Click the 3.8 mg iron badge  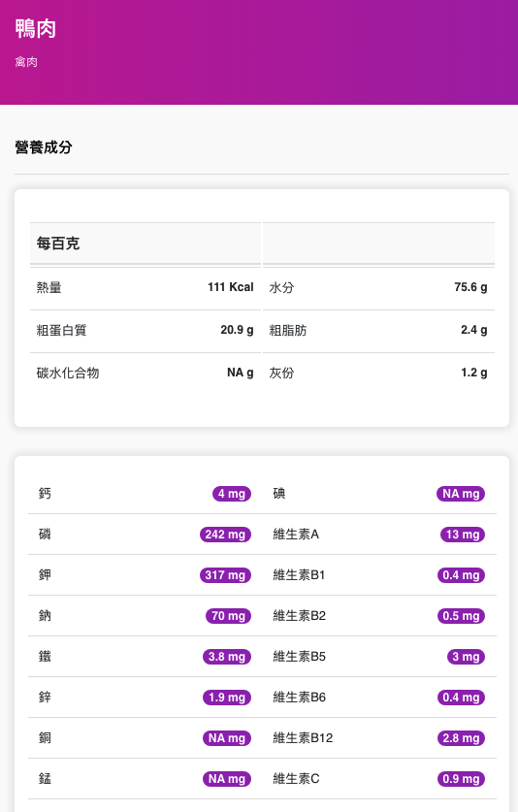[x=227, y=657]
